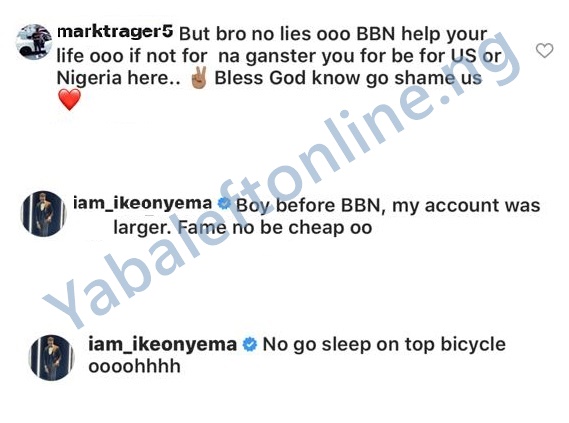Click verified badge before 'No go sleep'
The height and width of the screenshot is (423, 569).
(x=250, y=344)
